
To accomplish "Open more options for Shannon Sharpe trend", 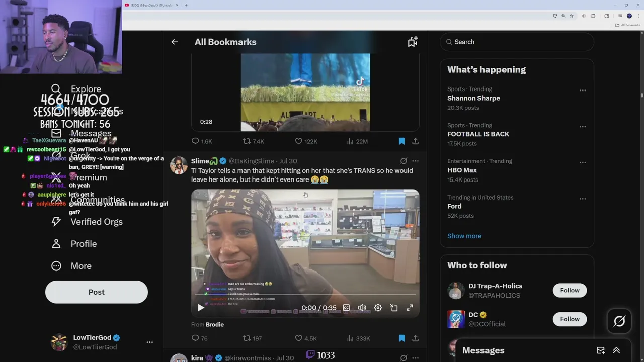I will tap(583, 90).
